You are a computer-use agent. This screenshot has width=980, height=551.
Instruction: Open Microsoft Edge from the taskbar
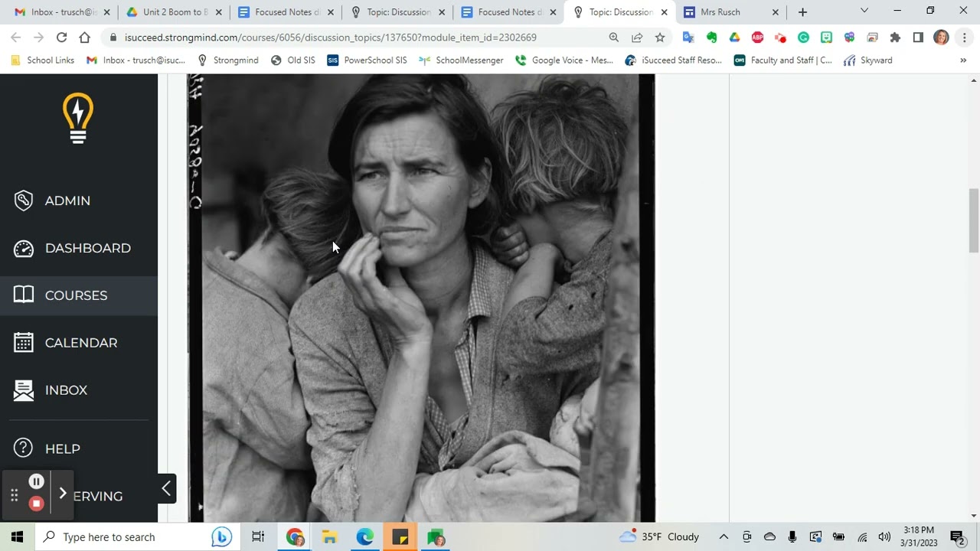(x=364, y=537)
